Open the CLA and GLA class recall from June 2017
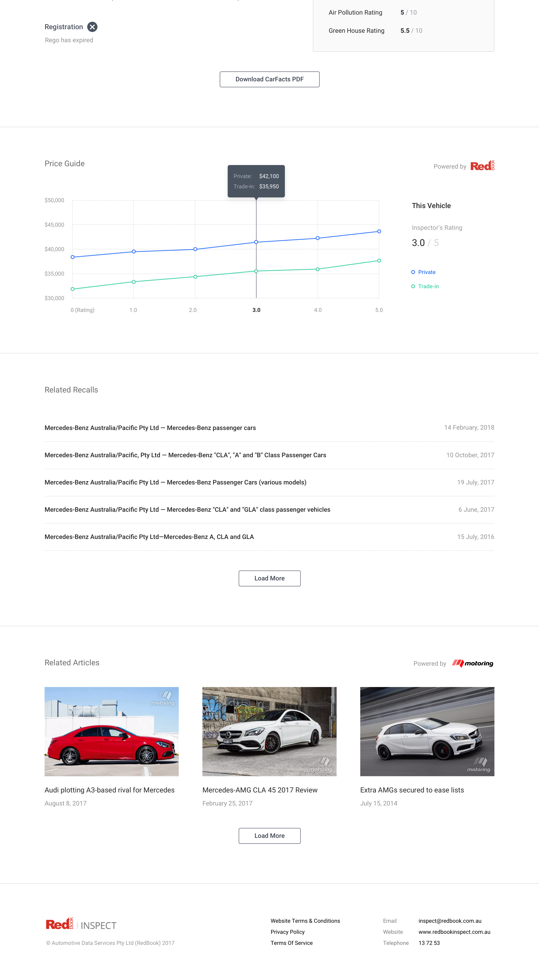 tap(187, 509)
